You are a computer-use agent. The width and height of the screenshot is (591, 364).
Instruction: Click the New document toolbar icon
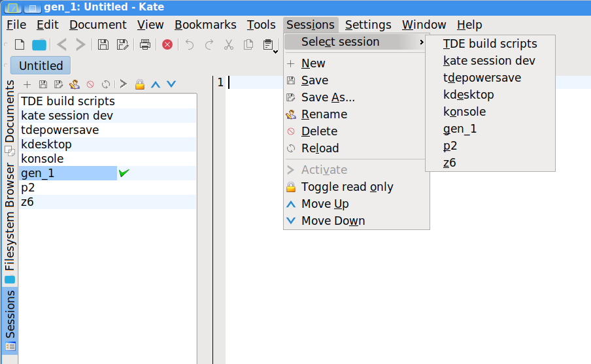coord(20,45)
